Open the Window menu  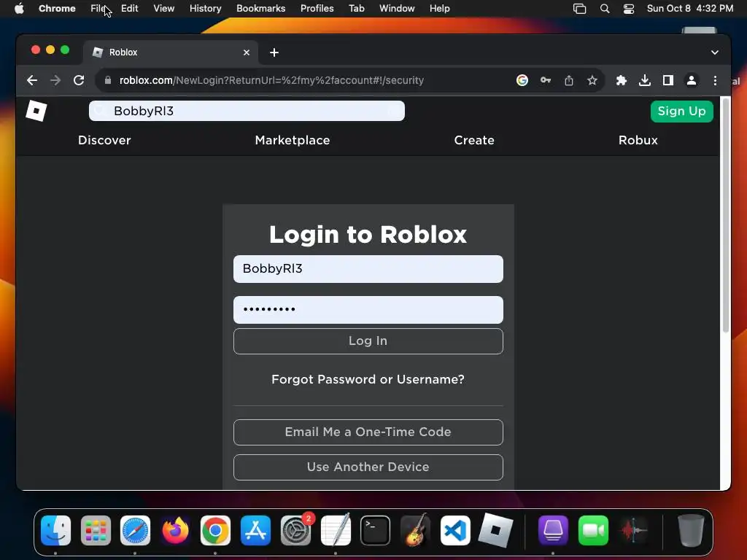coord(397,9)
